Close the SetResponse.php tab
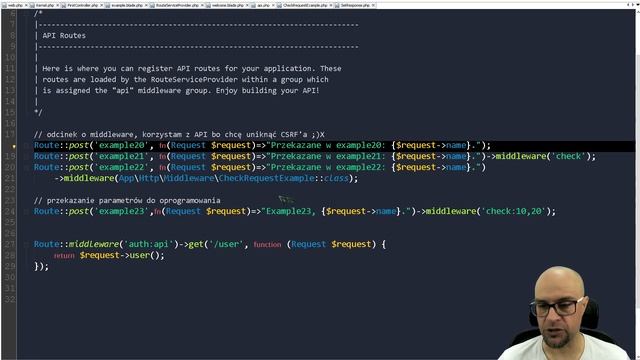This screenshot has width=640, height=360. (x=373, y=5)
